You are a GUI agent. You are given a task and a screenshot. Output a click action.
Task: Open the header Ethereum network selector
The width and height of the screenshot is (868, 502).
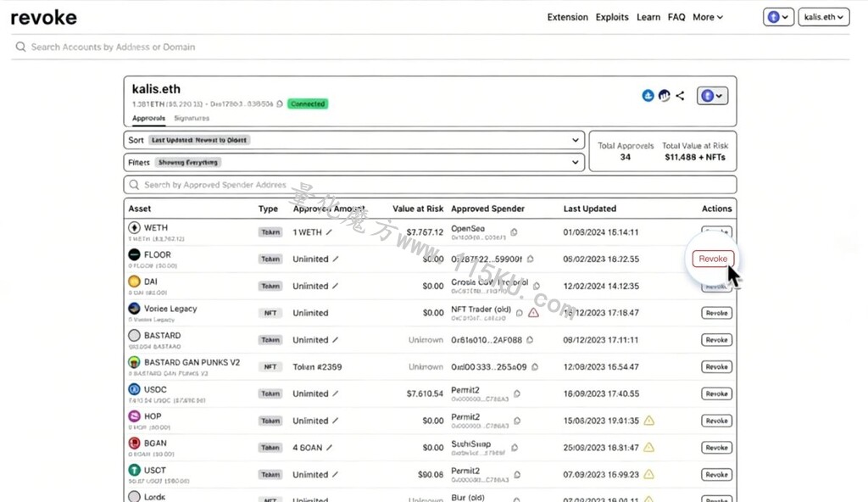click(x=778, y=17)
